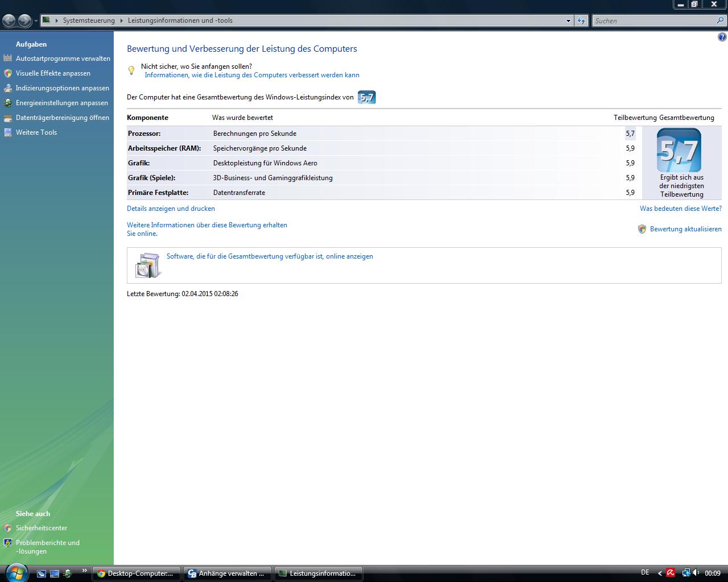Open Energieeinstellungen anpassen
Image resolution: width=728 pixels, height=582 pixels.
(62, 103)
